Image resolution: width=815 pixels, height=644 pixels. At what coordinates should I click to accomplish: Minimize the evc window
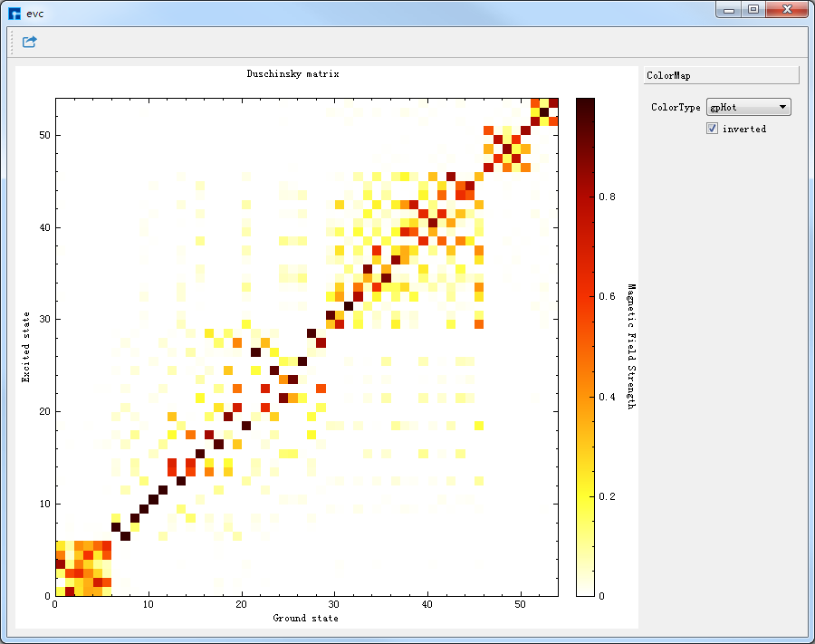click(729, 9)
